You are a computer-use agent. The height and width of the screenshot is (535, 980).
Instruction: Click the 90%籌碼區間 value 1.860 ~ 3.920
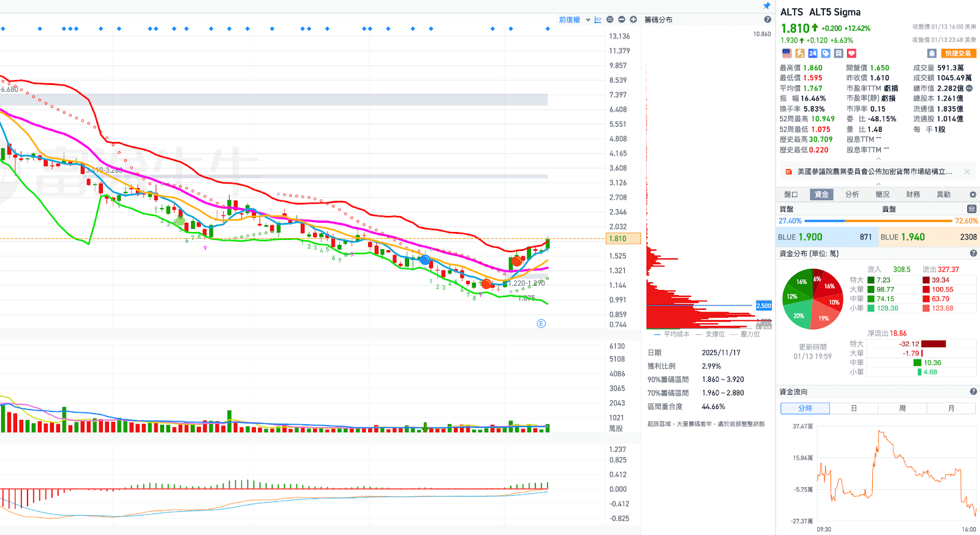tap(723, 380)
